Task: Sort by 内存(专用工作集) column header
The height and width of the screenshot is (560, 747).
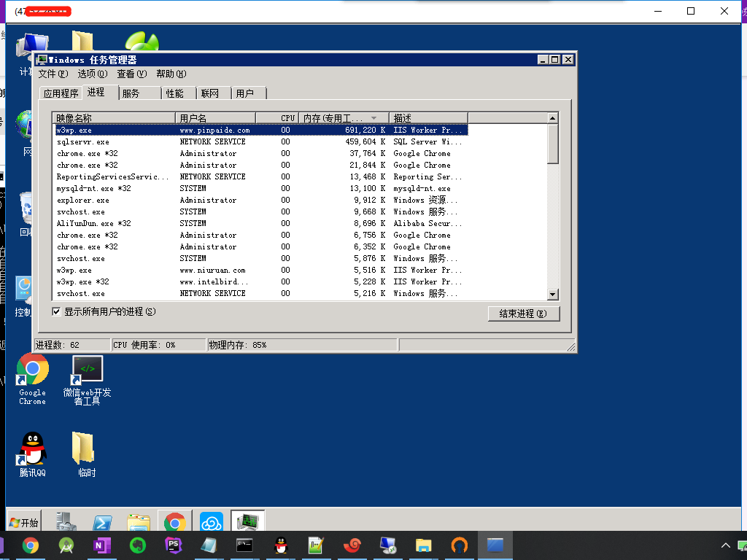Action: pyautogui.click(x=341, y=118)
